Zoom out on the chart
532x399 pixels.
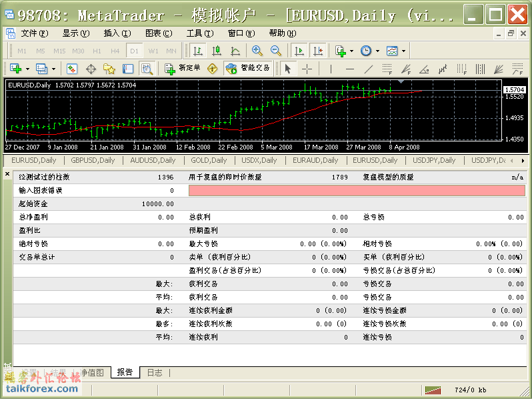[x=276, y=51]
